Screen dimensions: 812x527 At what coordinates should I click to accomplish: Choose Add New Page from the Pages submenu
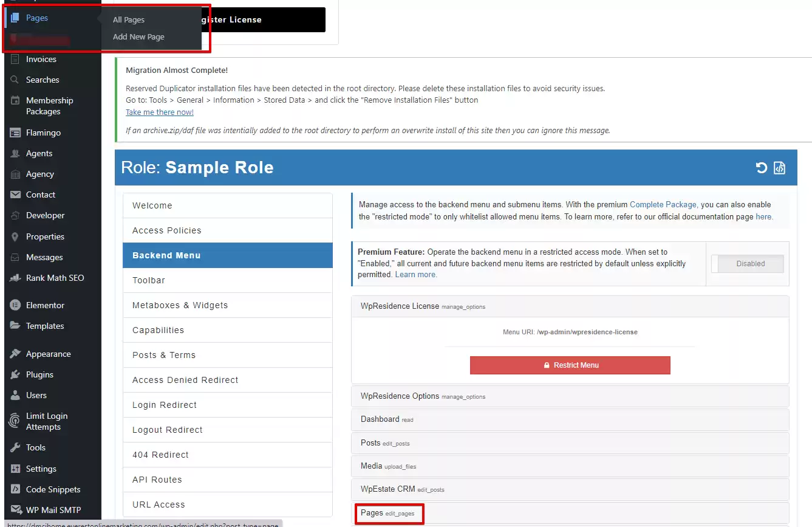pyautogui.click(x=138, y=36)
